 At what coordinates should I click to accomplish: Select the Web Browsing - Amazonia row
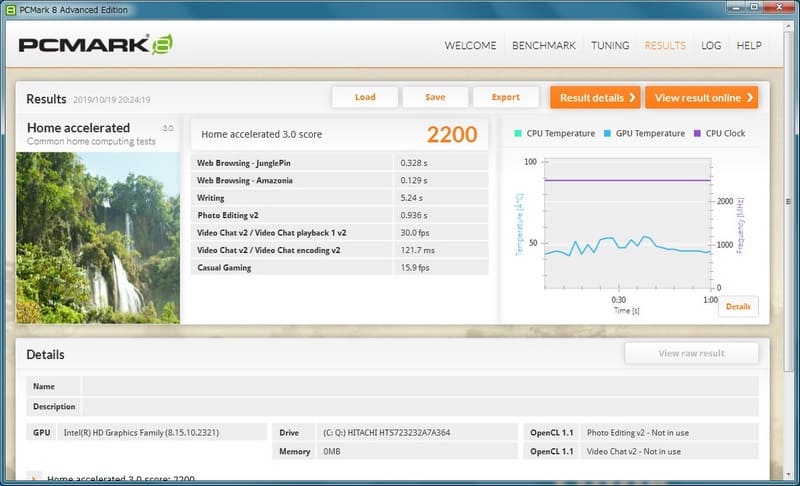339,180
